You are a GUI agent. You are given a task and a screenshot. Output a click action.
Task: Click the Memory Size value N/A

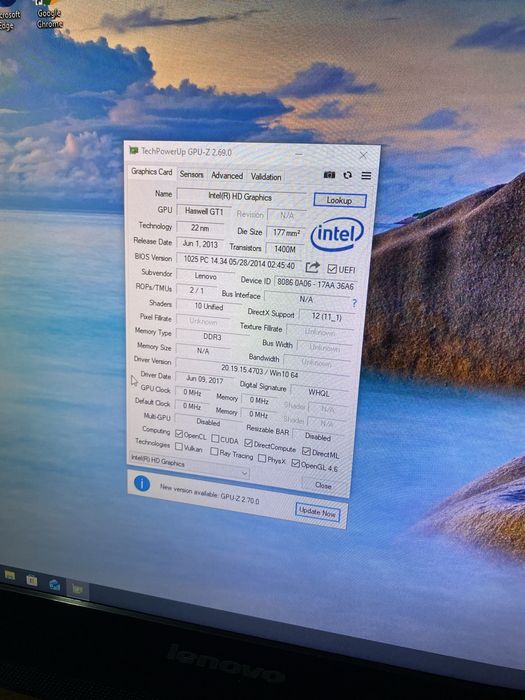(203, 350)
